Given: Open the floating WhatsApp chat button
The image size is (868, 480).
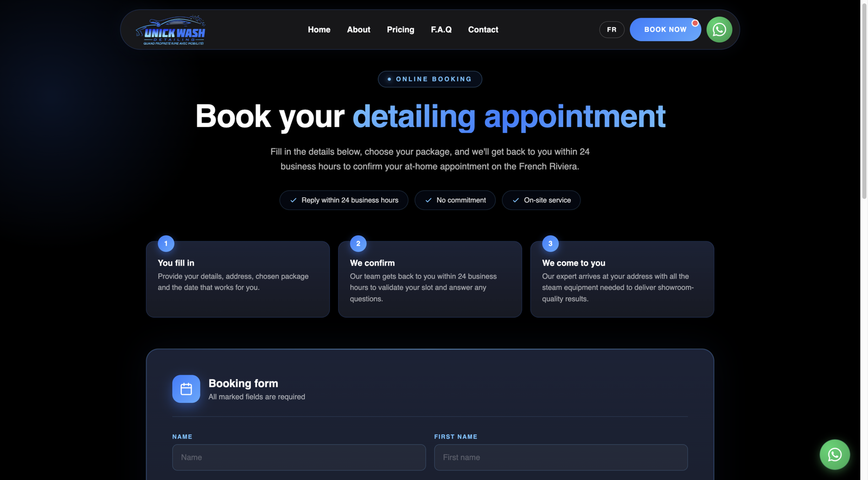Looking at the screenshot, I should [834, 454].
